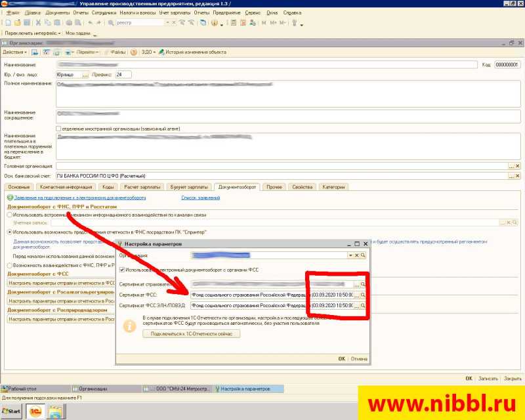This screenshot has width=525, height=420.
Task: Click ellipsis select button of Сертификат ФСС ЭЛН/ПОВЭД field
Action: (x=357, y=306)
